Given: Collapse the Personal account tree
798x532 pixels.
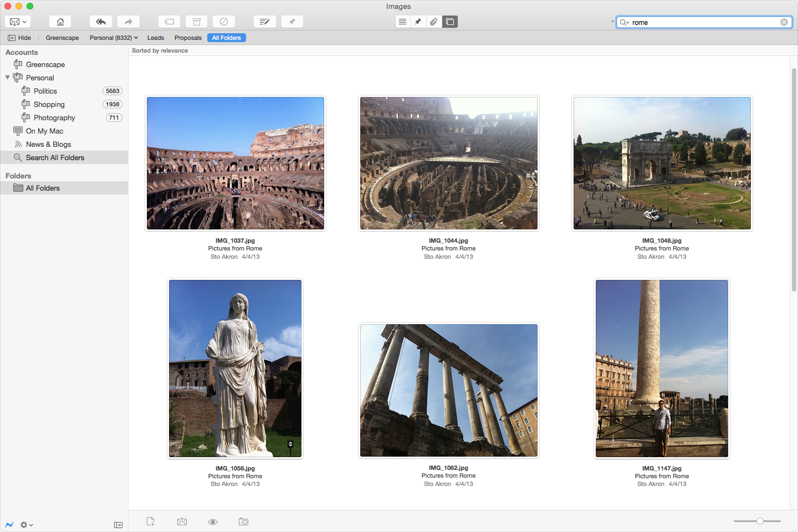Looking at the screenshot, I should tap(7, 78).
